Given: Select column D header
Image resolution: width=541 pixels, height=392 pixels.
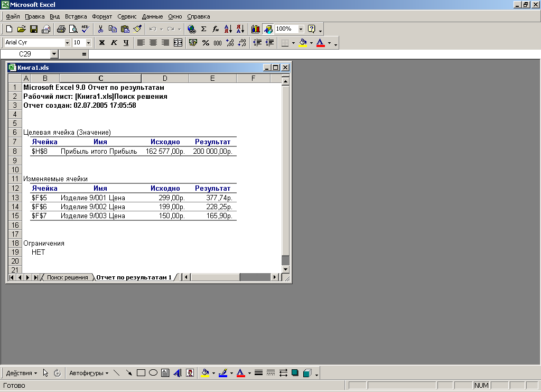Looking at the screenshot, I should (165, 78).
